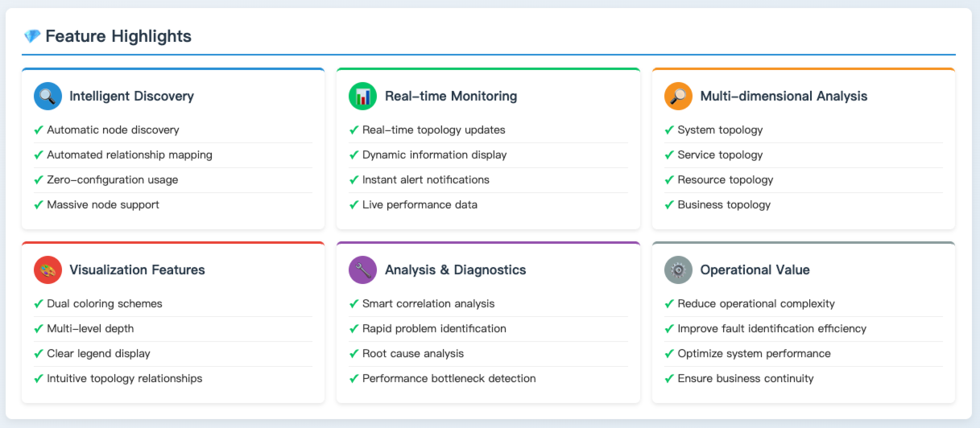Select the Zero-configuration usage item
The width and height of the screenshot is (980, 428).
click(x=112, y=180)
